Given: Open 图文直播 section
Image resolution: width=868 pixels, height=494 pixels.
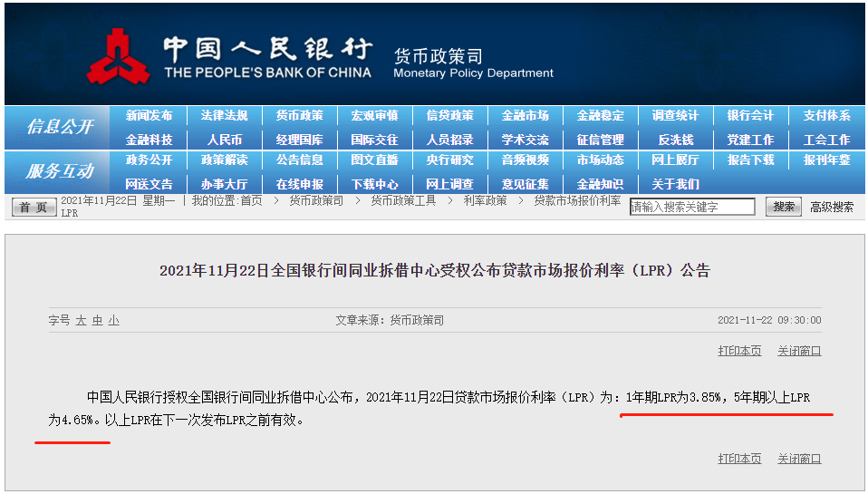Looking at the screenshot, I should [x=375, y=160].
